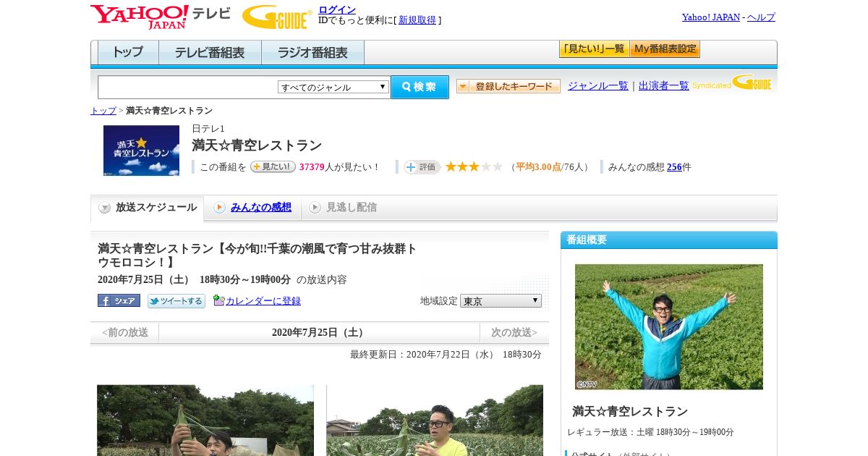
Task: Click the 新規取得 link
Action: 417,20
